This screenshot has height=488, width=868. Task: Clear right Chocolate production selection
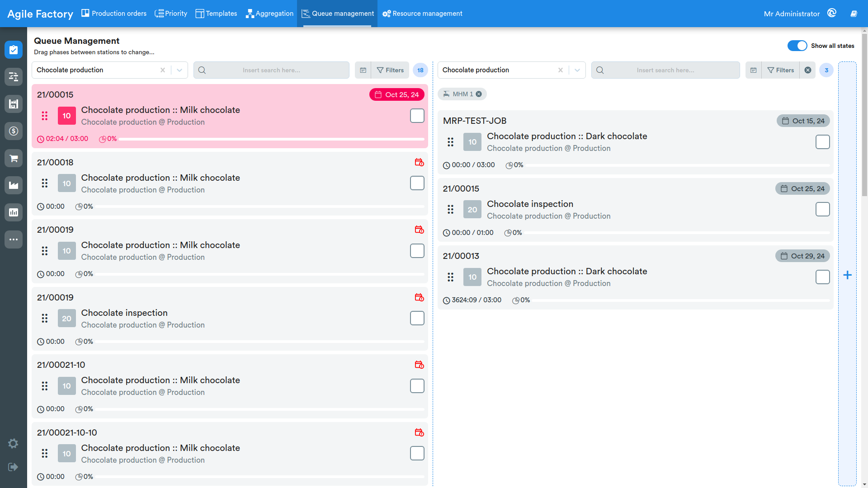click(x=561, y=70)
